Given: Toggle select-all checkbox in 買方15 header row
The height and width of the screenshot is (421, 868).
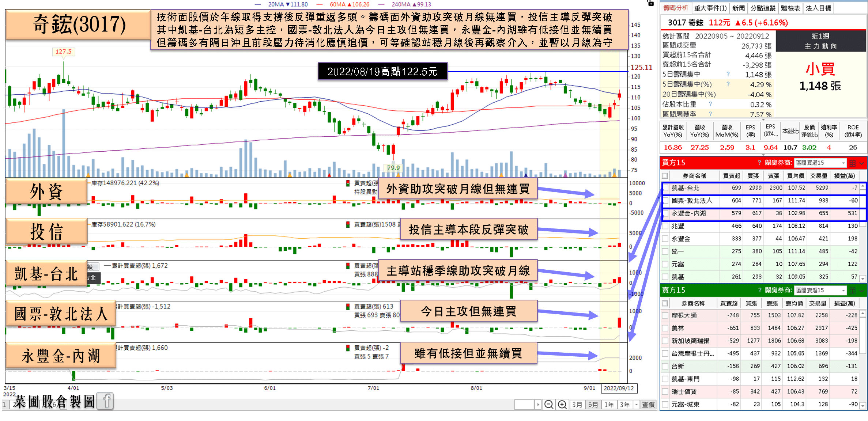Looking at the screenshot, I should 665,176.
